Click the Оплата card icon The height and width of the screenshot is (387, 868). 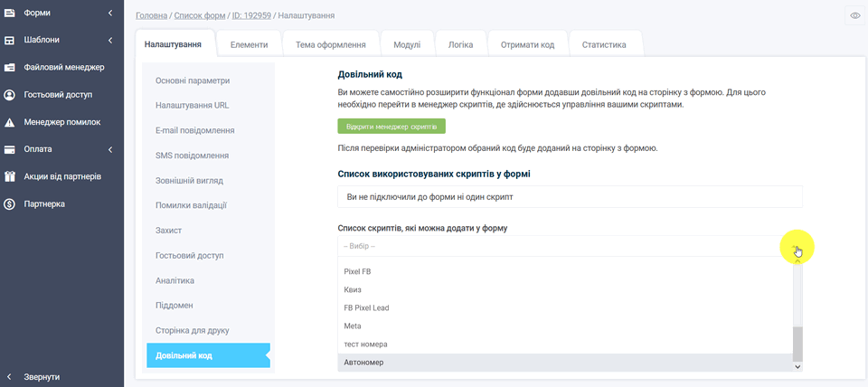tap(9, 149)
